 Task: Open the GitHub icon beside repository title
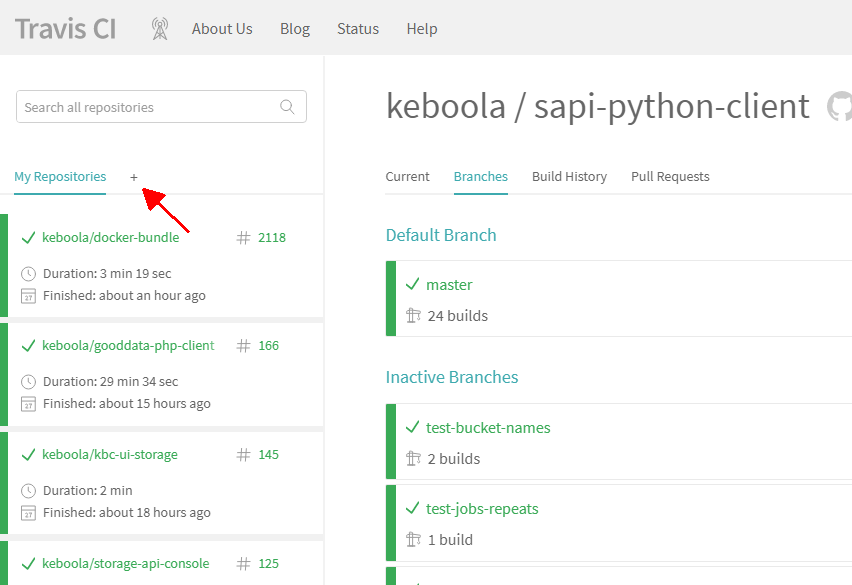[x=840, y=106]
